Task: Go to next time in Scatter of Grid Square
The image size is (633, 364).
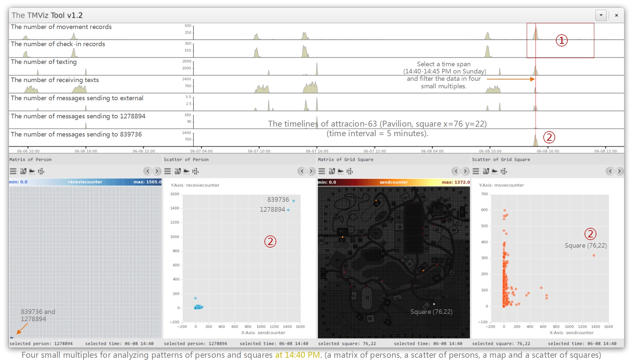Action: tap(619, 171)
